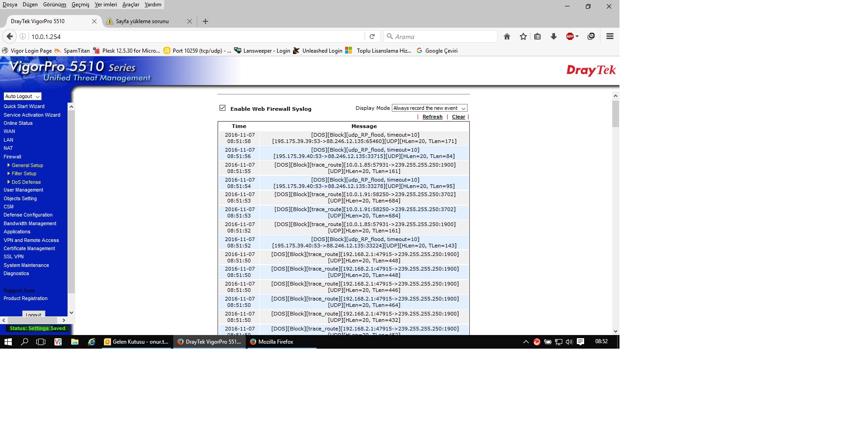The image size is (868, 424).
Task: Click the Clear link above log
Action: (458, 117)
